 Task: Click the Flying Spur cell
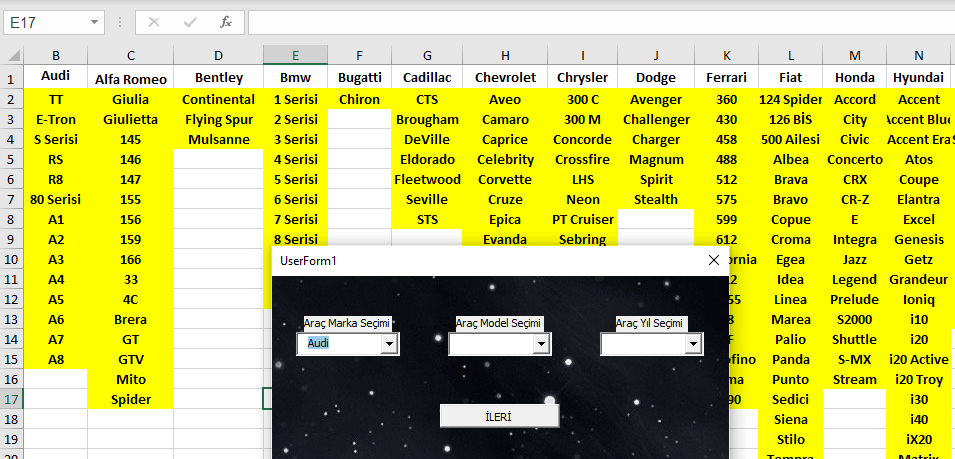219,119
